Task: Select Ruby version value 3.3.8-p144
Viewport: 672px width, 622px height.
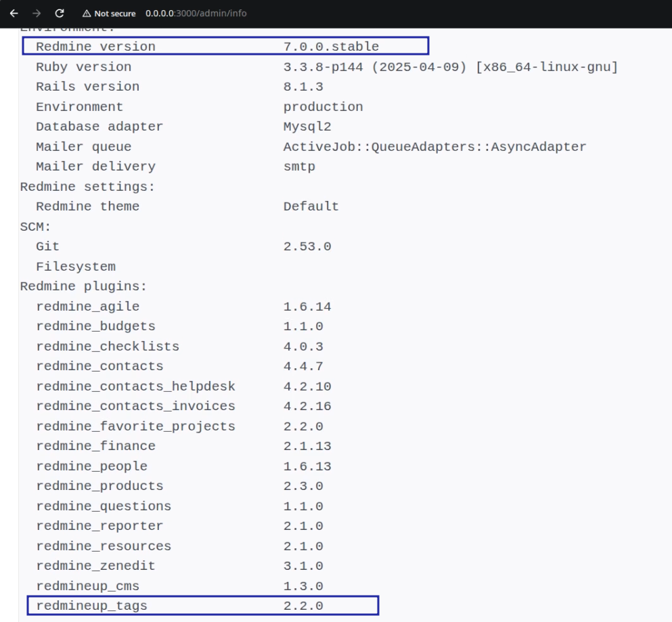Action: click(x=323, y=67)
